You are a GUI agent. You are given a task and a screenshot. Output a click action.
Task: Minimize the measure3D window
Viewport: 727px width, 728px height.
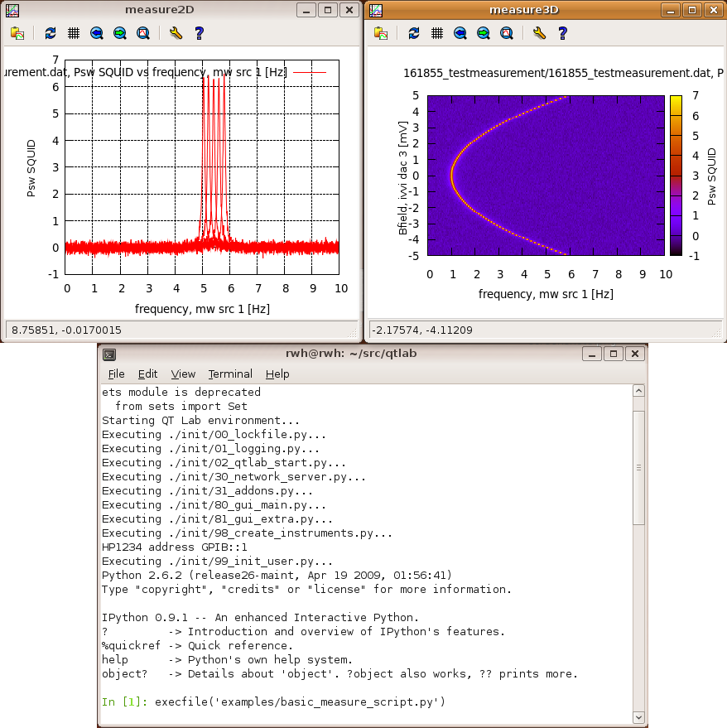point(671,10)
